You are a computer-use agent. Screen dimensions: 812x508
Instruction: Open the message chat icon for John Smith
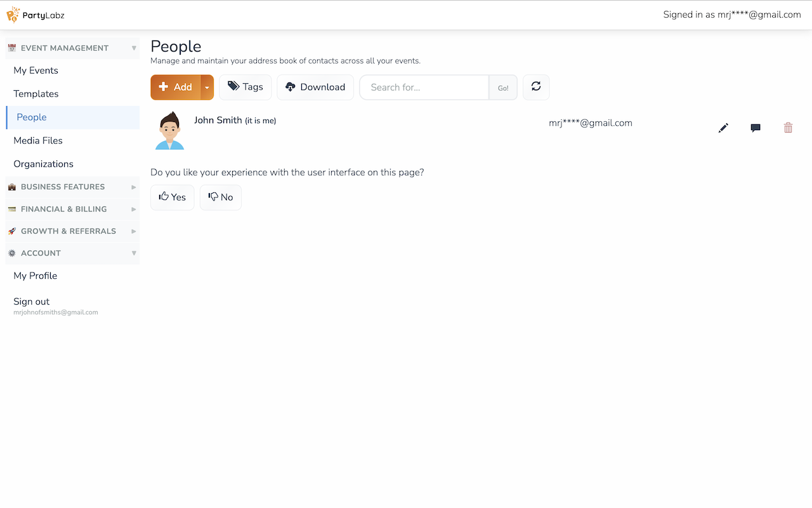[x=756, y=128]
